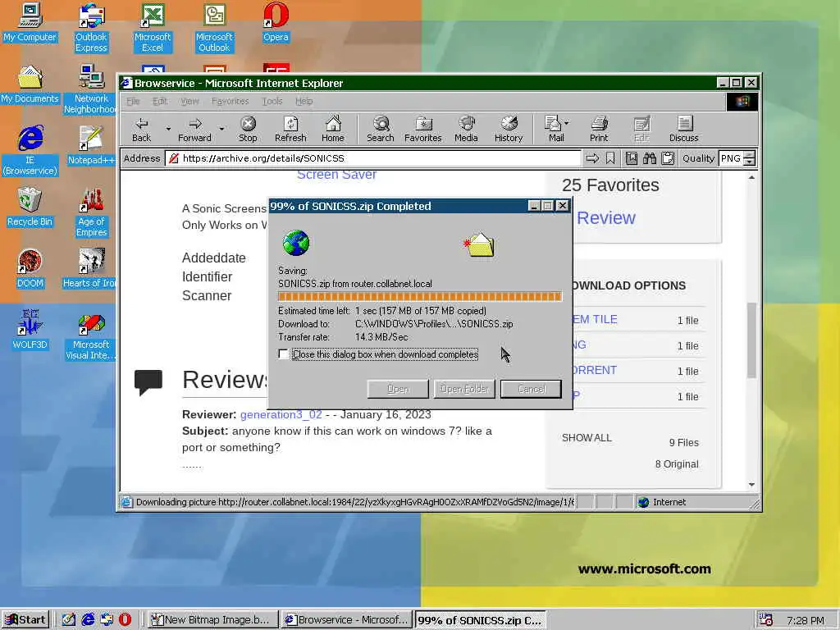Follow the Review link
The height and width of the screenshot is (630, 840).
tap(606, 217)
